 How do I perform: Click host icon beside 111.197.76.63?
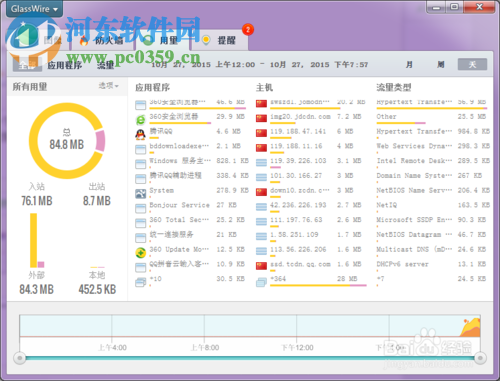pos(261,222)
